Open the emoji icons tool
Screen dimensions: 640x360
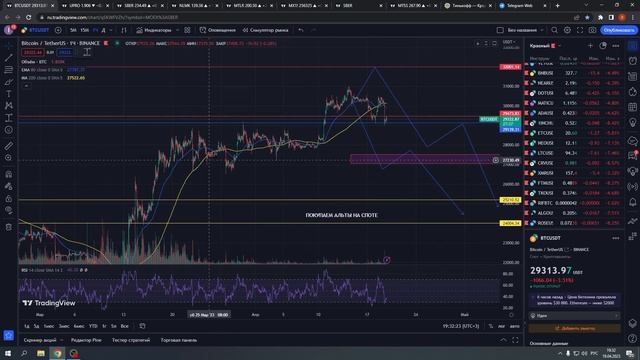tap(9, 130)
